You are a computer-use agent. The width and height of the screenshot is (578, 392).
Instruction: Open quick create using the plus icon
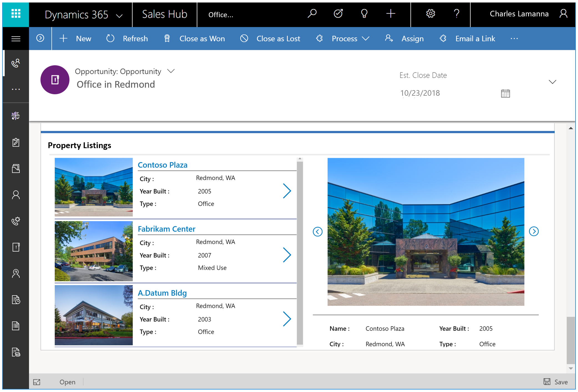pos(391,14)
